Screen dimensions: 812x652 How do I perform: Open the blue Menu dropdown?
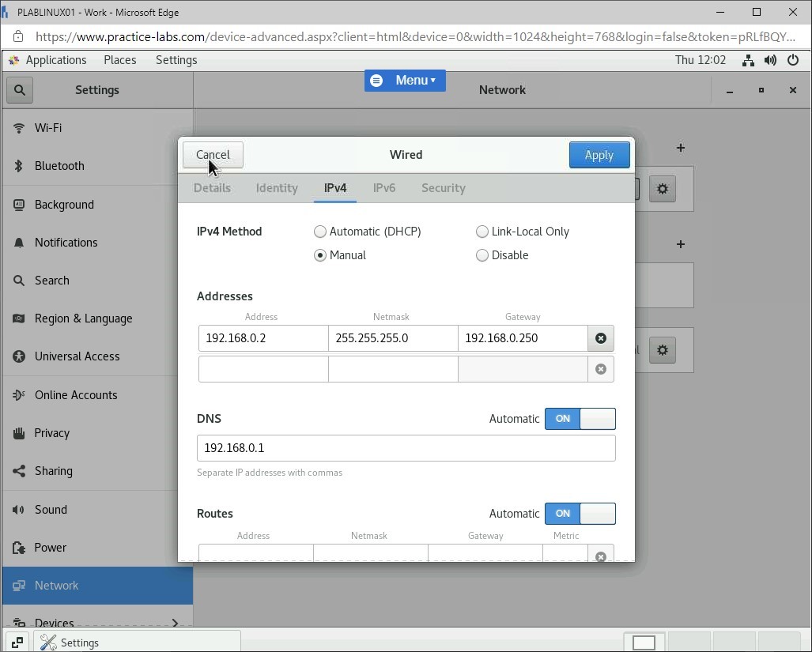(405, 81)
